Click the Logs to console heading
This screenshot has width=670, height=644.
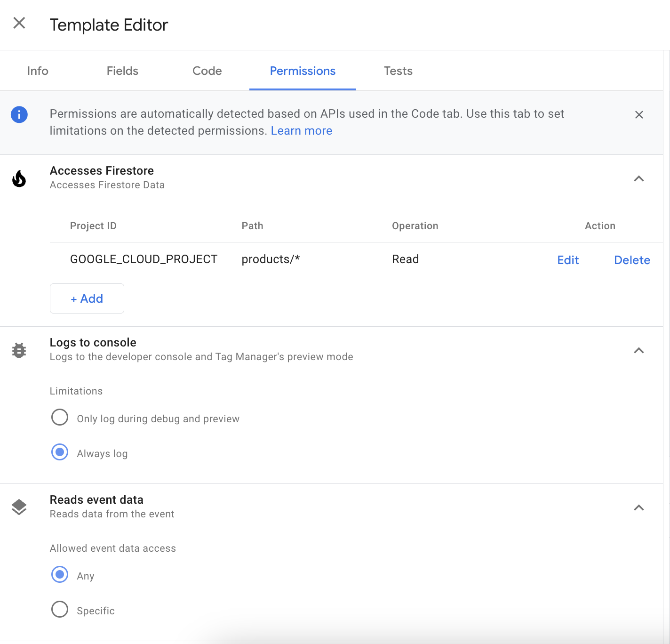[93, 342]
